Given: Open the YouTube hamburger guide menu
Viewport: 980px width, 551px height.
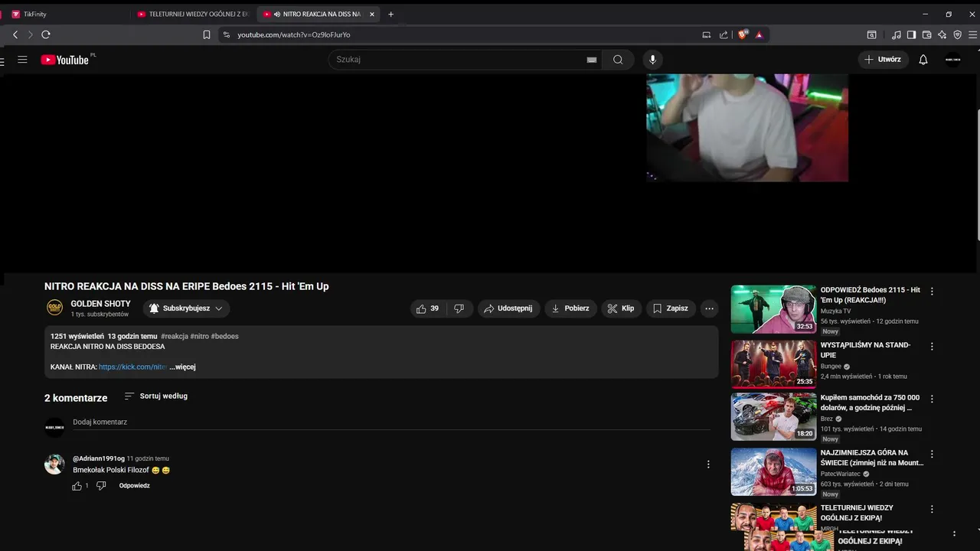Looking at the screenshot, I should 22,60.
